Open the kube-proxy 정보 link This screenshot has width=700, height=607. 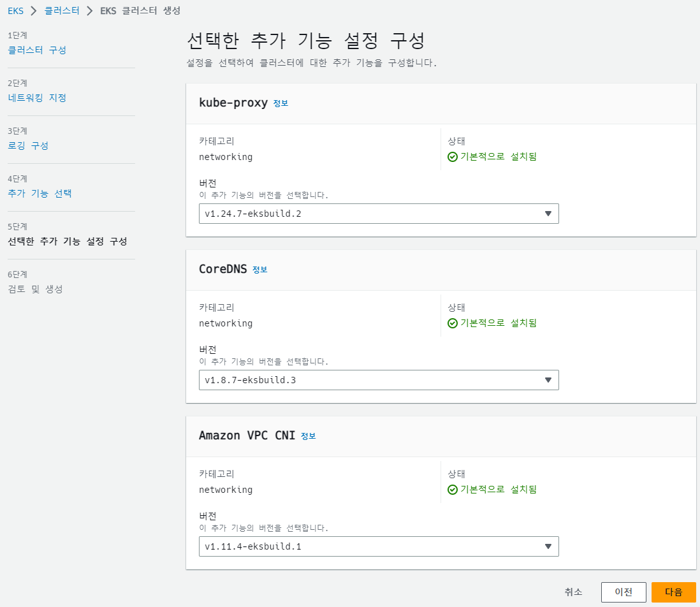tap(281, 103)
